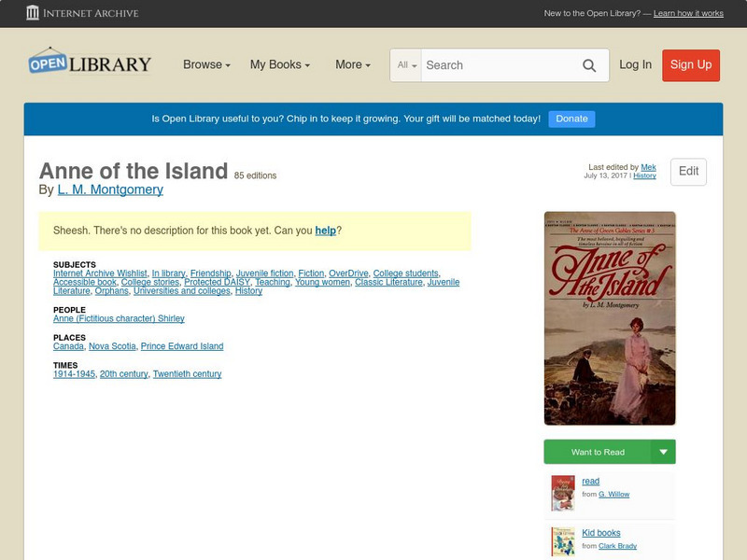Screen dimensions: 747x560
Task: Open the Twentieth century time link
Action: point(188,374)
